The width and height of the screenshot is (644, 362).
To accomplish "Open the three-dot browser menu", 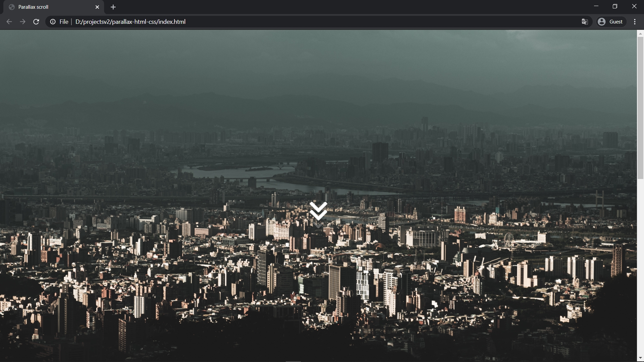I will click(635, 22).
